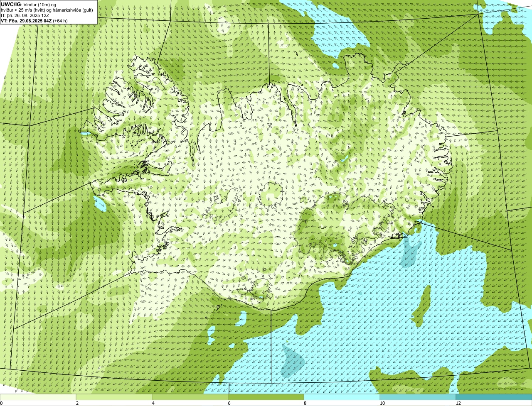Image resolution: width=532 pixels, height=406 pixels.
Task: Click the "8" label on the color scale
Action: coord(305,403)
